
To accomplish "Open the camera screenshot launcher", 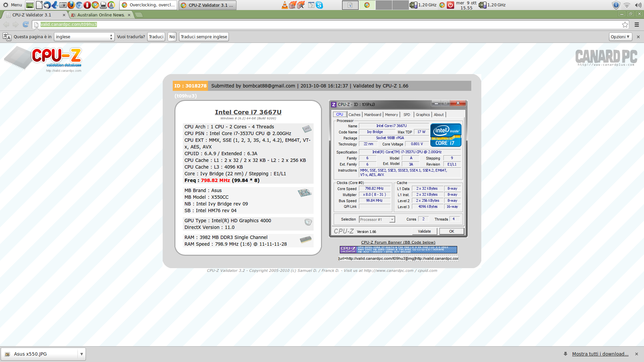I will click(63, 5).
